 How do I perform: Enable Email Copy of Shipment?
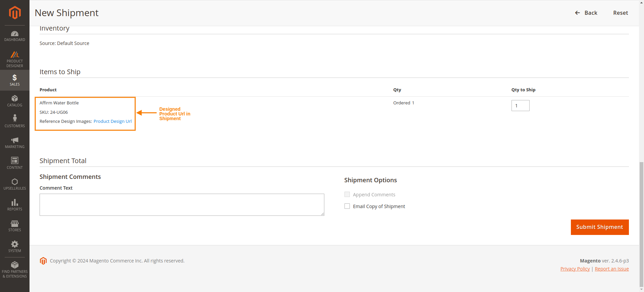[x=347, y=206]
